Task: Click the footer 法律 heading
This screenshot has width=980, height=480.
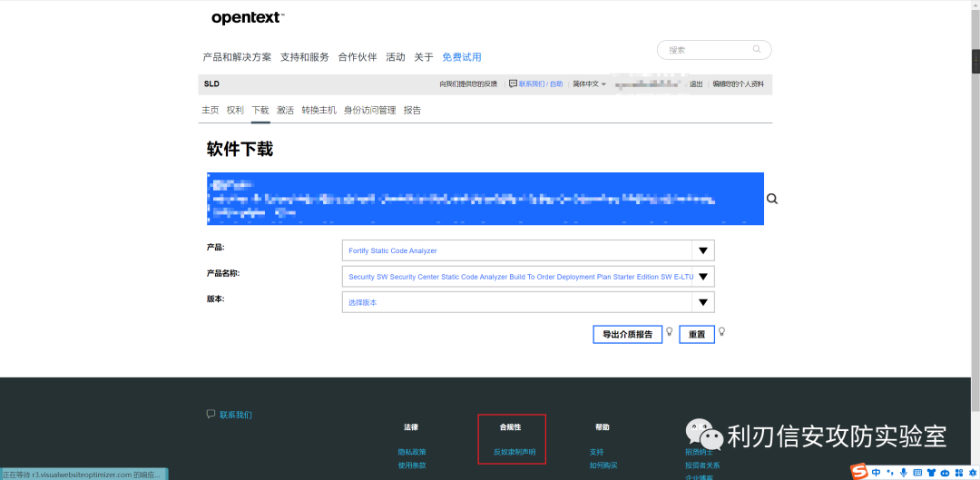Action: pyautogui.click(x=411, y=427)
